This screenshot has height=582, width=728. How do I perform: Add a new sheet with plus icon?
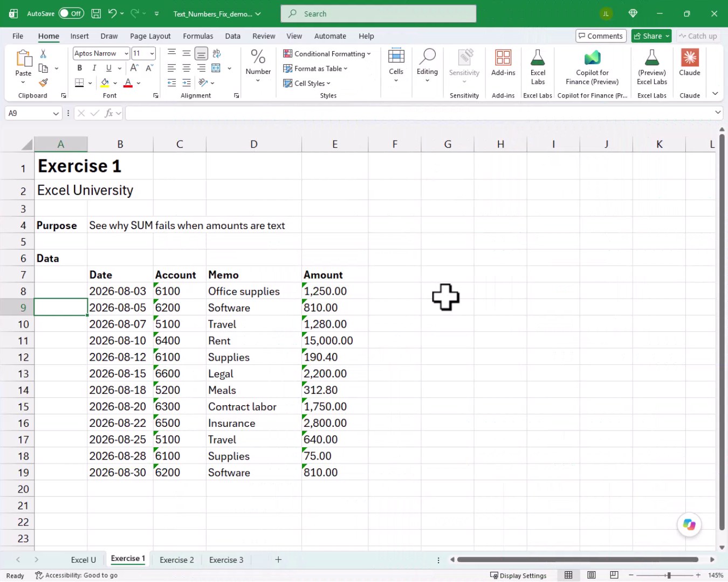pyautogui.click(x=278, y=559)
